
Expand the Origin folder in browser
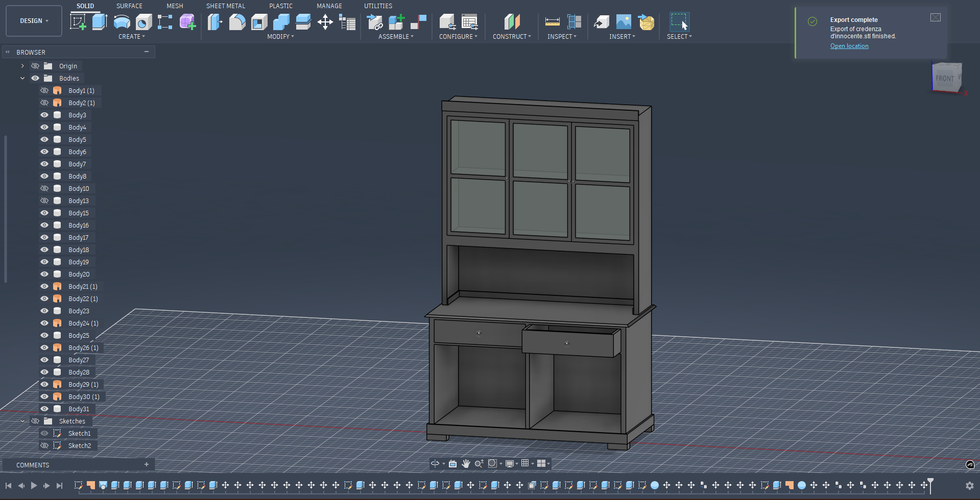click(22, 66)
